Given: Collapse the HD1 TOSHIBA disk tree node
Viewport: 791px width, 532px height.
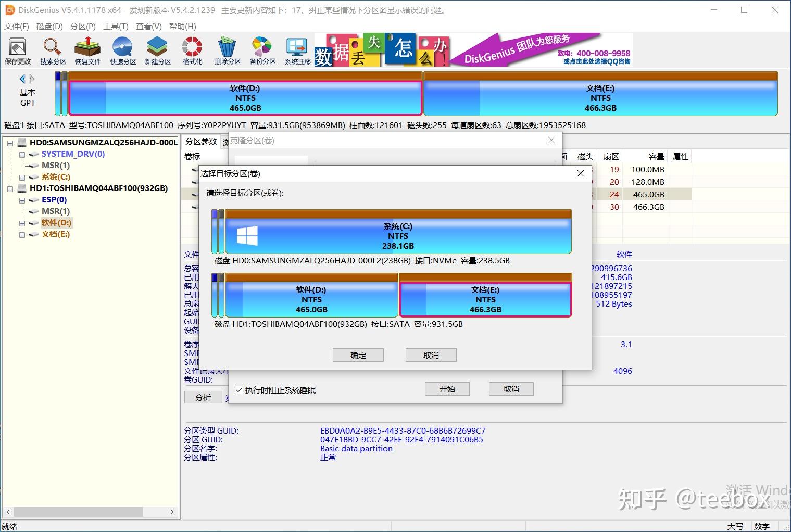Looking at the screenshot, I should click(x=10, y=188).
